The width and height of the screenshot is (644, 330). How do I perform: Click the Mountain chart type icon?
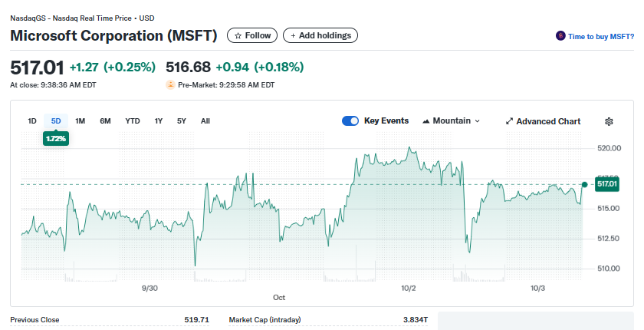[x=426, y=121]
